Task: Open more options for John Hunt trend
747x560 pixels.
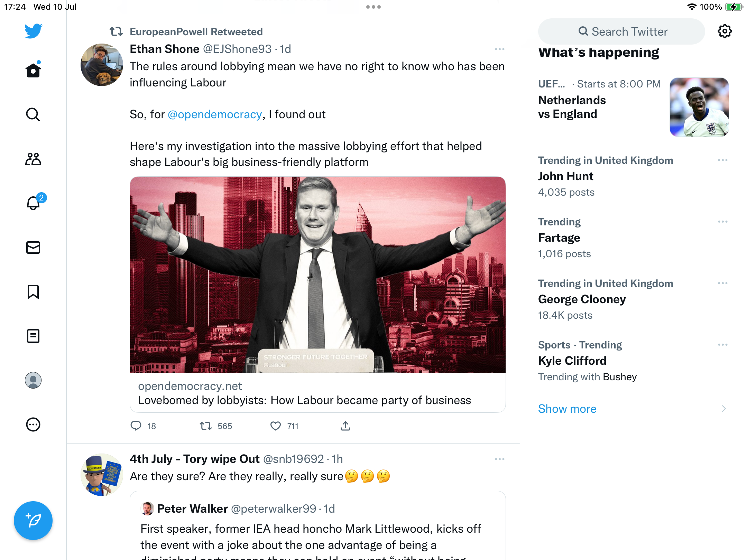Action: [x=722, y=160]
